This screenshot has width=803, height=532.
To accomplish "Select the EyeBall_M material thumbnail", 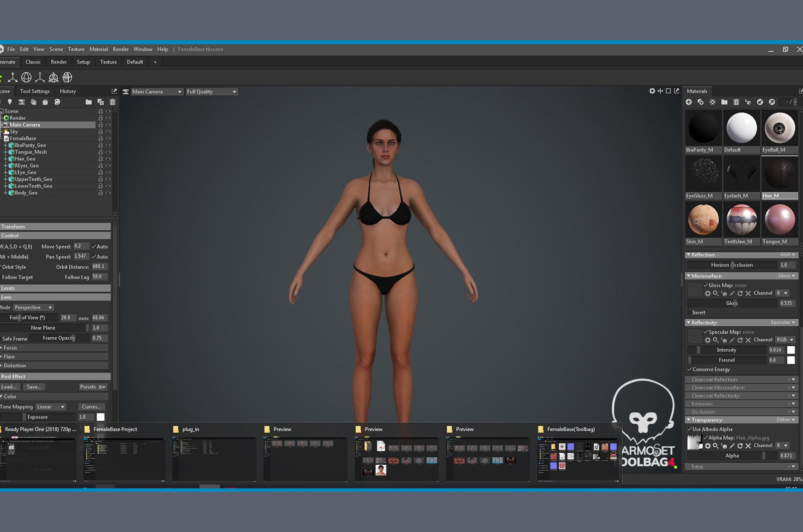I will 779,128.
